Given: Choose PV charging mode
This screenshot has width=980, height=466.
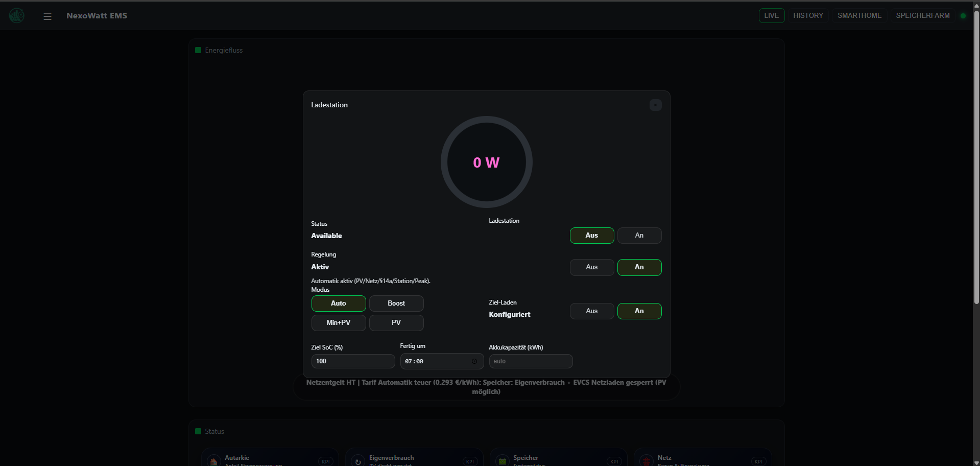Looking at the screenshot, I should (396, 323).
